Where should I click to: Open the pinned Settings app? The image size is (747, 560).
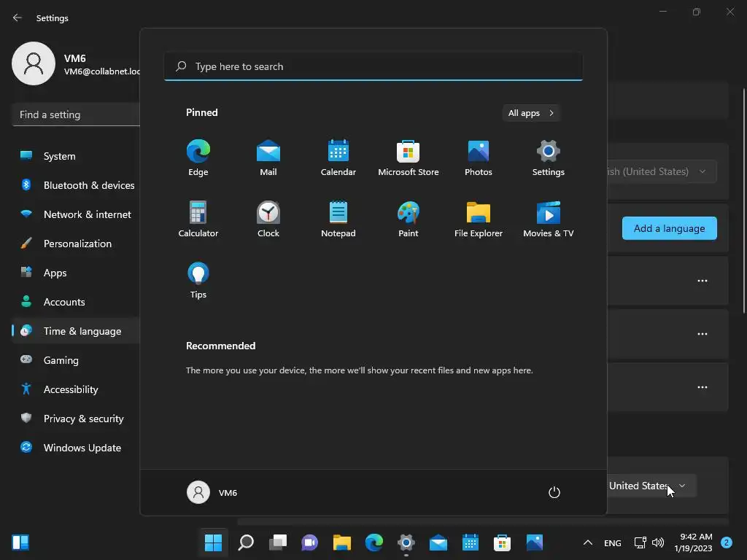pyautogui.click(x=549, y=157)
